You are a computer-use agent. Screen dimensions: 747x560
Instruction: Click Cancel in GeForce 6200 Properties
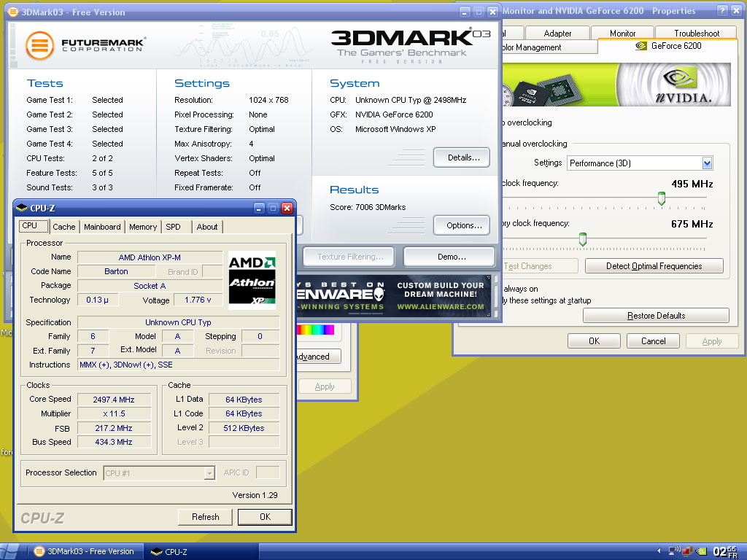653,341
